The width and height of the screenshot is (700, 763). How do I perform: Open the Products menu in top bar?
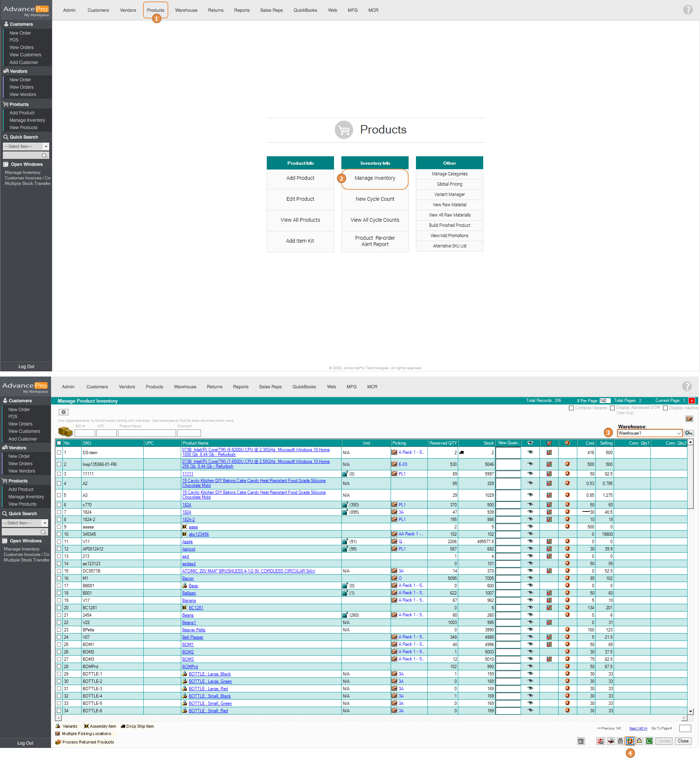155,10
